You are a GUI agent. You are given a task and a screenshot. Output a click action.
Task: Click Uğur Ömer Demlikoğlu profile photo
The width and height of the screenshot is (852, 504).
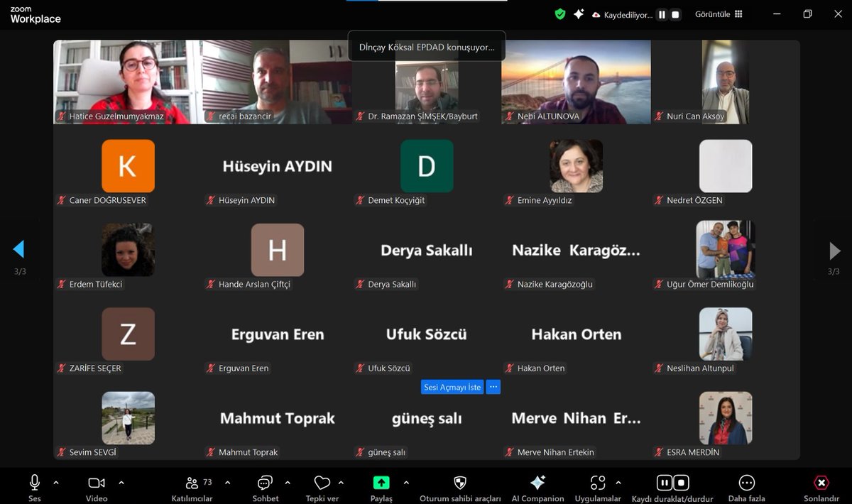(726, 249)
